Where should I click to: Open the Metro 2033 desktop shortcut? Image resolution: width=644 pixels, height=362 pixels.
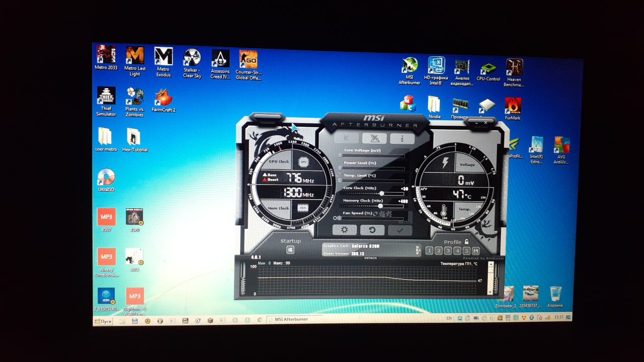point(106,58)
